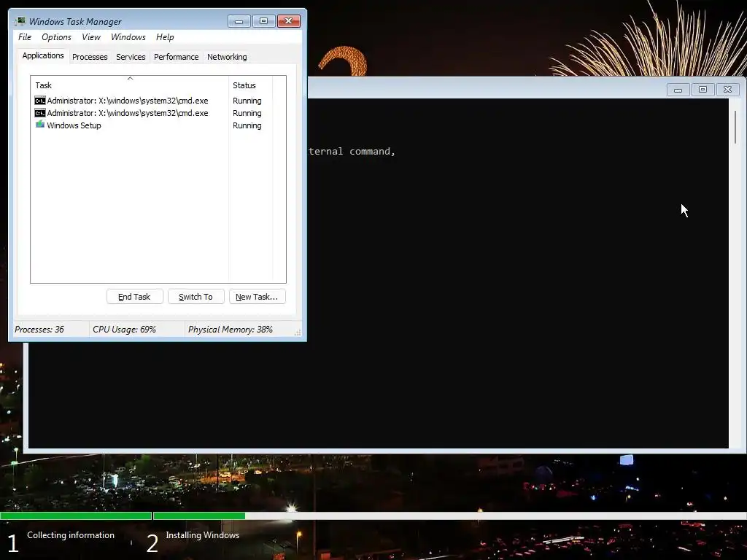
Task: Click the End Task button
Action: [x=134, y=297]
